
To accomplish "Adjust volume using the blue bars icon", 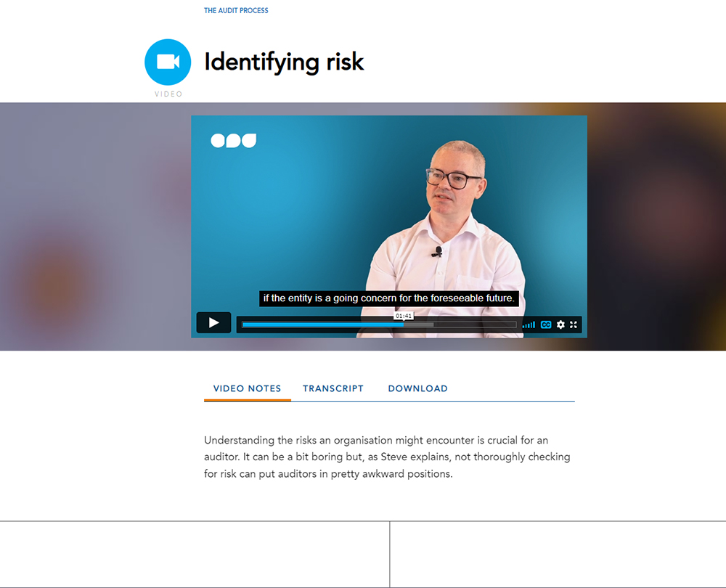I will click(529, 325).
